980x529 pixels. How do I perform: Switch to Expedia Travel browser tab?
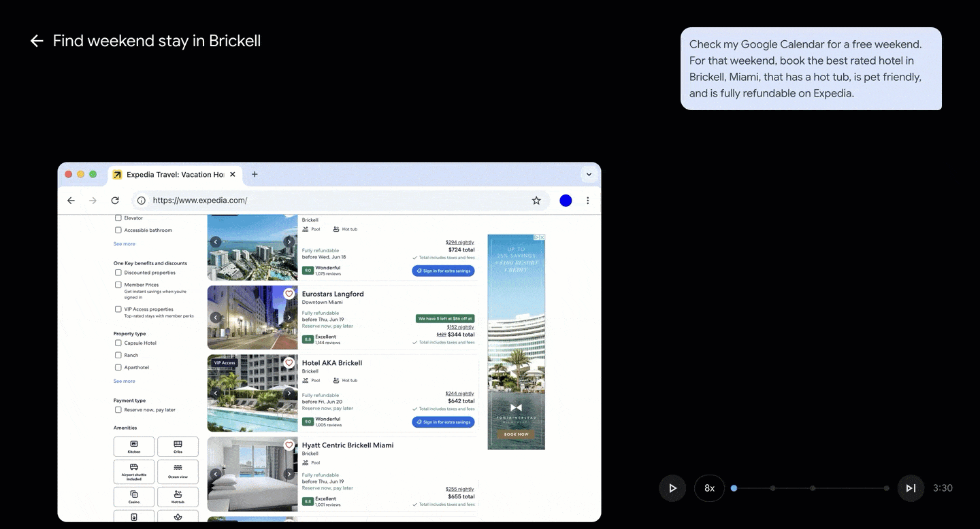point(176,175)
